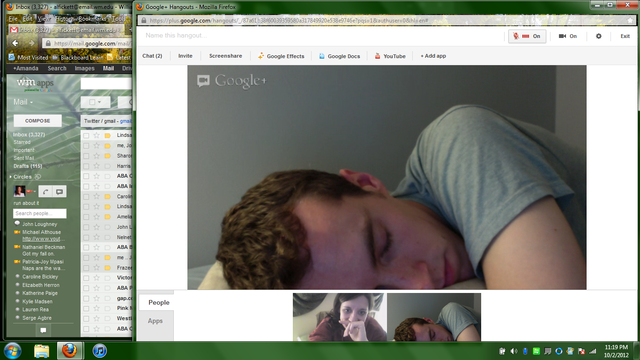Toggle the microphone mute button in Hangouts
640x360 pixels.
point(527,36)
